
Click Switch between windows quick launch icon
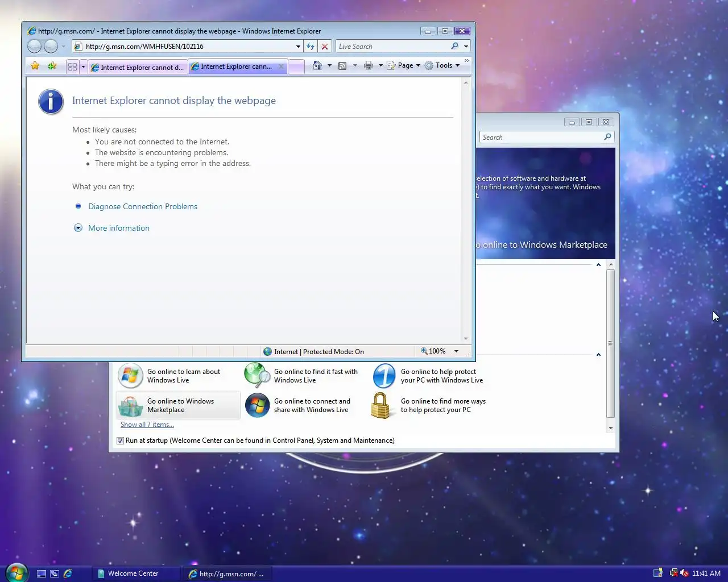55,573
